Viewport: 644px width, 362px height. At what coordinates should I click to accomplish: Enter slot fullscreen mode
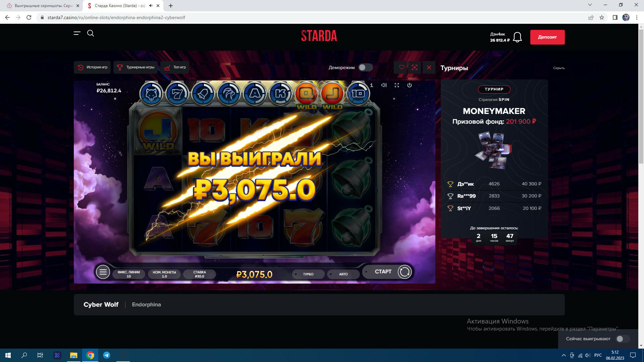[x=397, y=85]
